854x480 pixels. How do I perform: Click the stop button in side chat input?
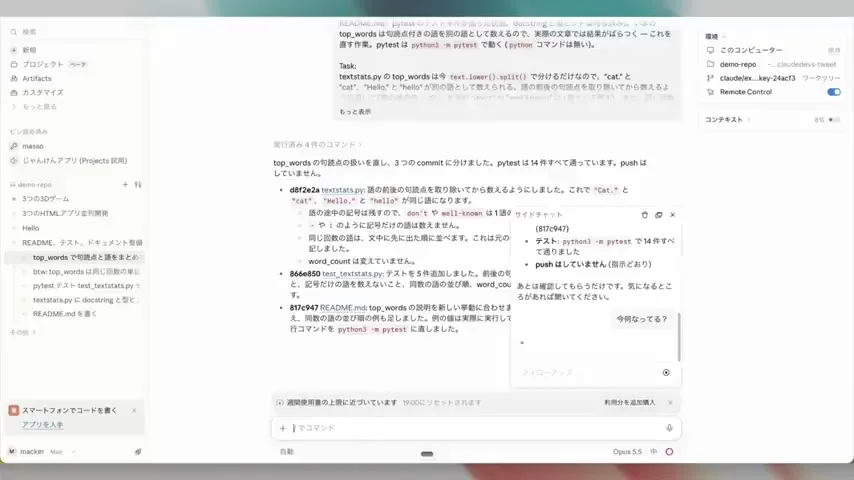(666, 373)
